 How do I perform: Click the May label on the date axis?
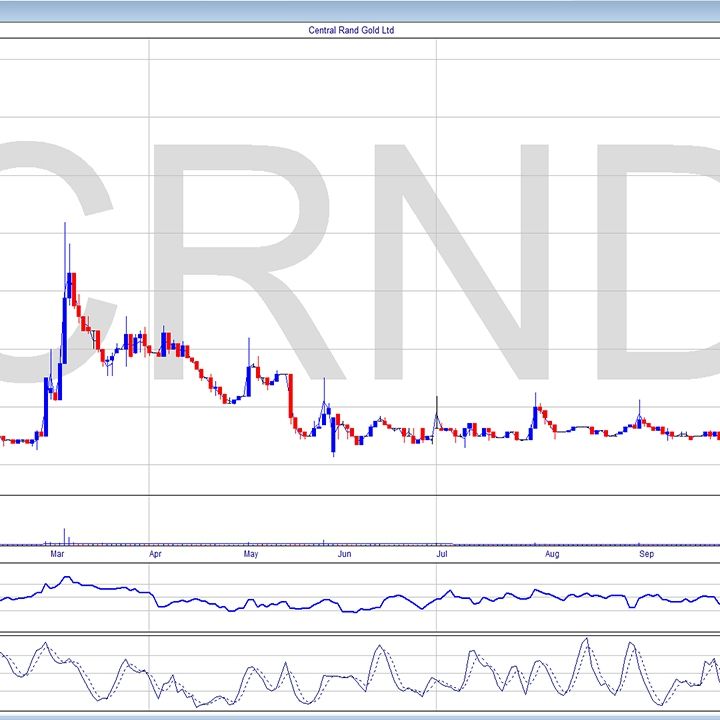(250, 553)
